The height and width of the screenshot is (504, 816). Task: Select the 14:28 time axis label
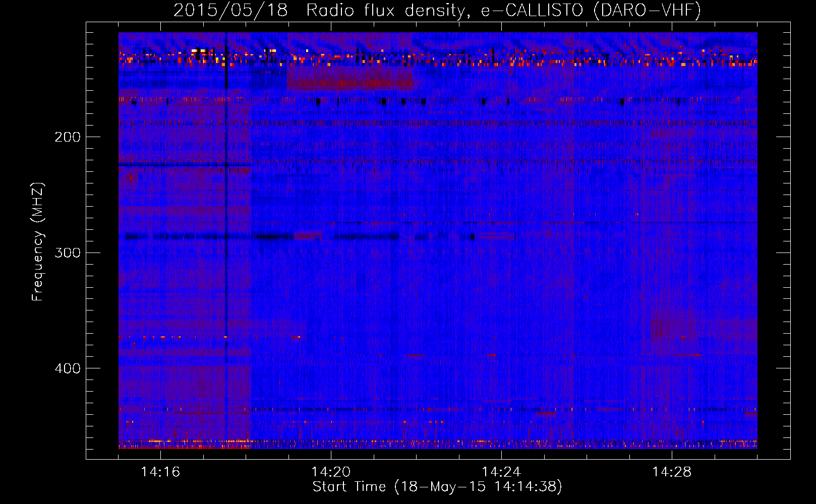click(672, 472)
